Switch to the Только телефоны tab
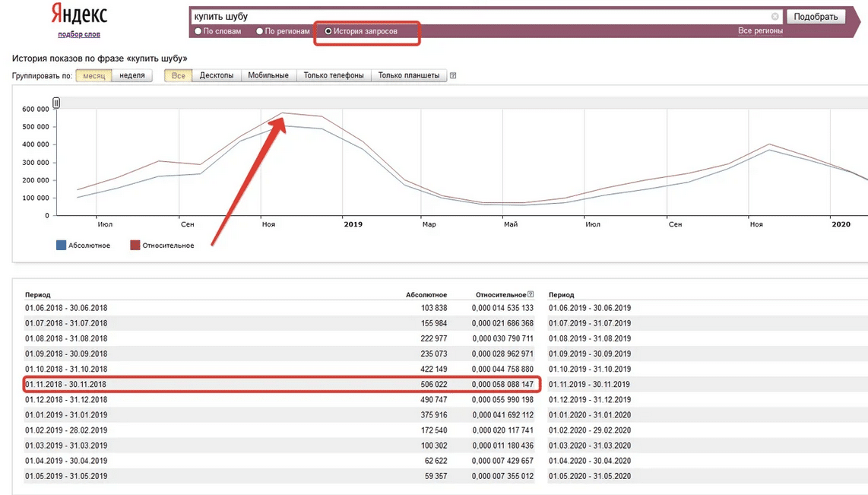This screenshot has height=495, width=868. click(x=334, y=76)
